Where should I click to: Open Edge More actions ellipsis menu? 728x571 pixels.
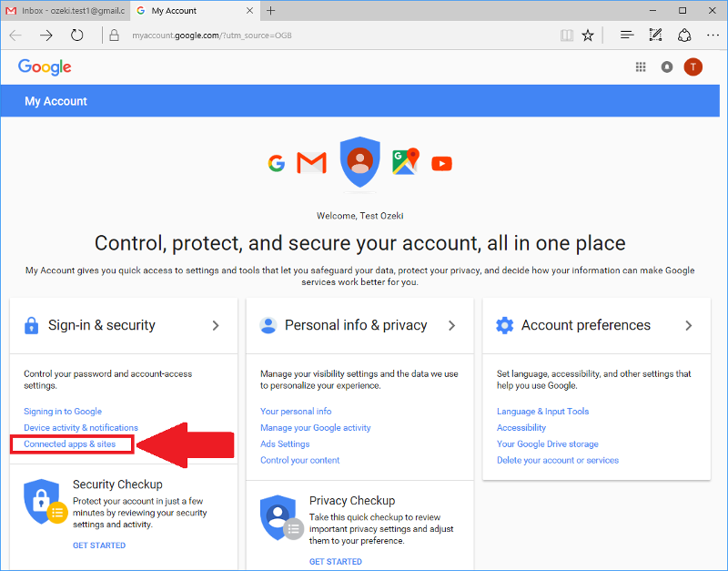click(713, 36)
